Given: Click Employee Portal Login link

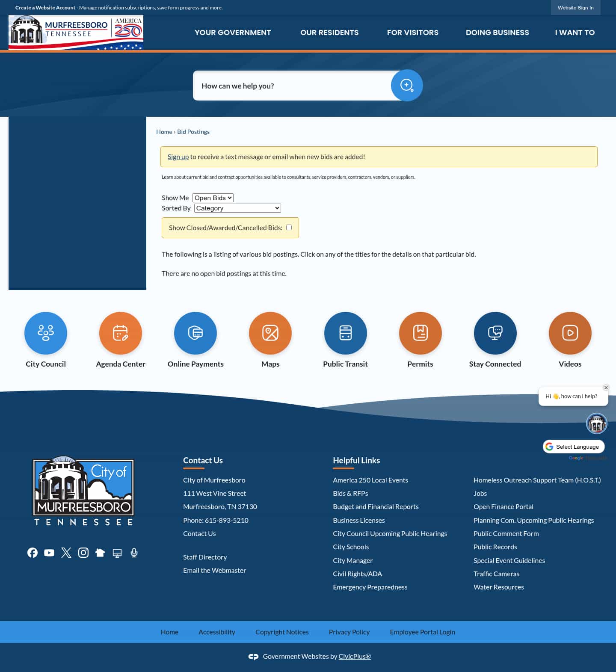Looking at the screenshot, I should (x=422, y=632).
